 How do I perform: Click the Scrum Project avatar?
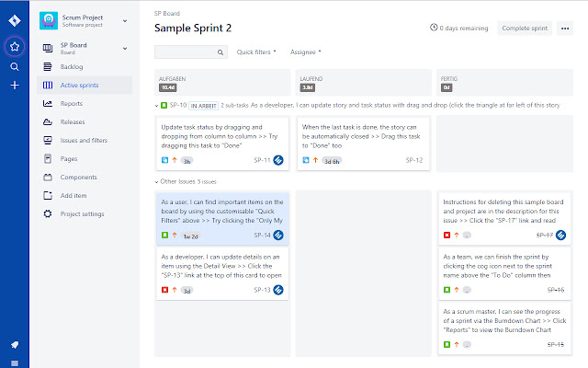[49, 19]
